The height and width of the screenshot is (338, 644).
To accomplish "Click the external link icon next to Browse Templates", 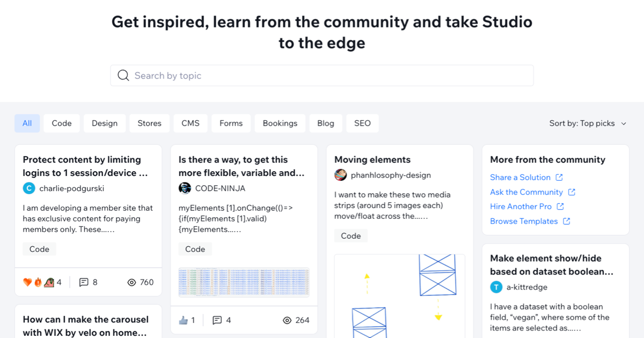I will pyautogui.click(x=567, y=221).
